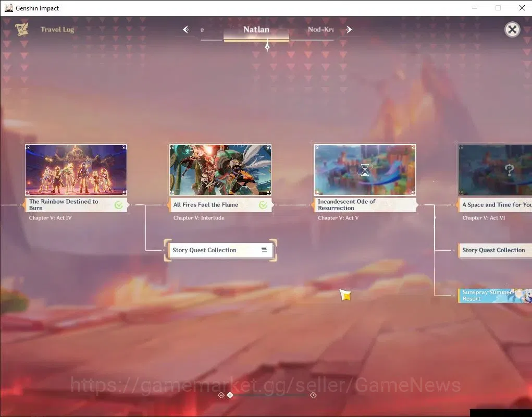Open A Space and Time for You quest
This screenshot has height=417, width=532.
(x=495, y=205)
